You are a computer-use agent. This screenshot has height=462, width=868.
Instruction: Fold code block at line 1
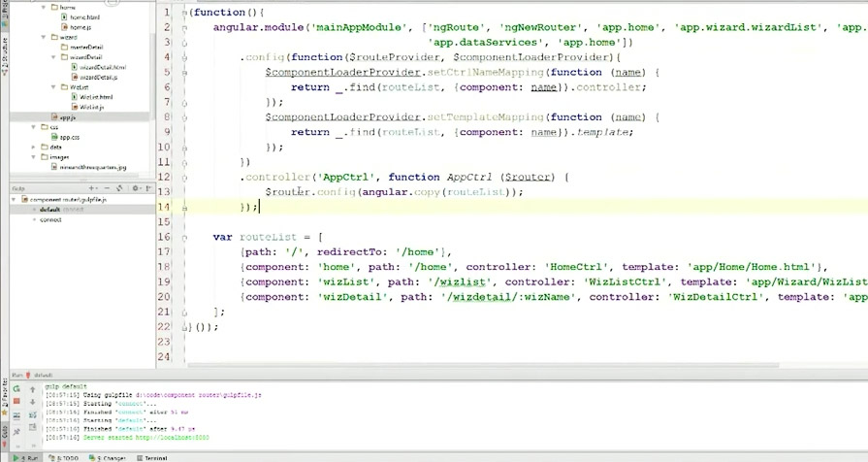pos(184,13)
